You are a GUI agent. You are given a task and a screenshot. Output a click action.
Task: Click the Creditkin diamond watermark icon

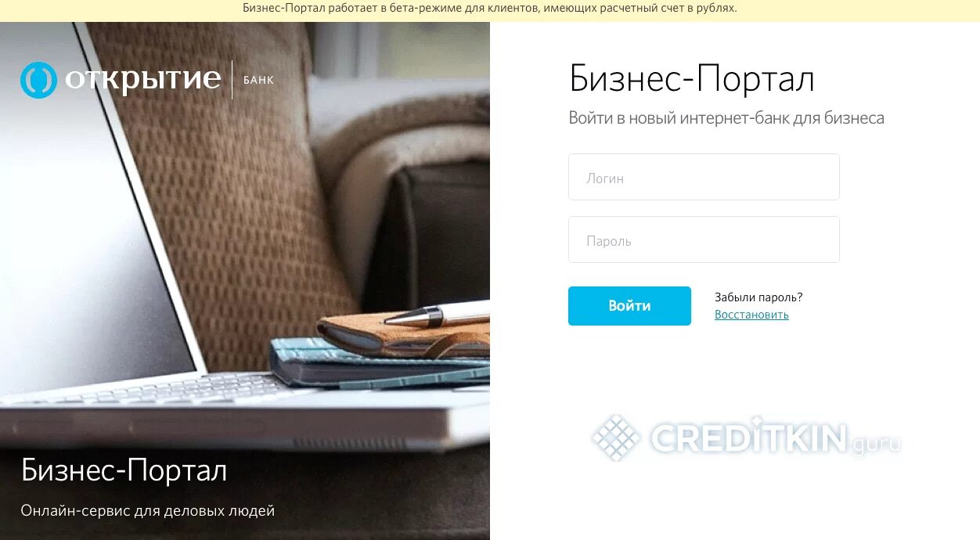pyautogui.click(x=616, y=437)
